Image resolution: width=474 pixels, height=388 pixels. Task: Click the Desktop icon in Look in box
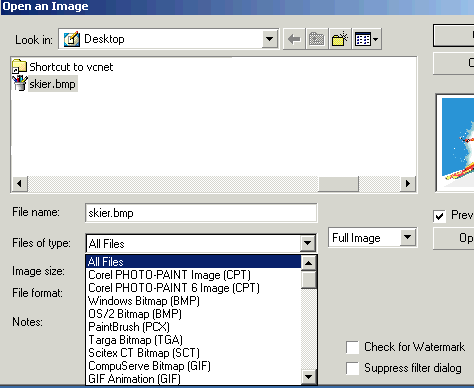(72, 39)
